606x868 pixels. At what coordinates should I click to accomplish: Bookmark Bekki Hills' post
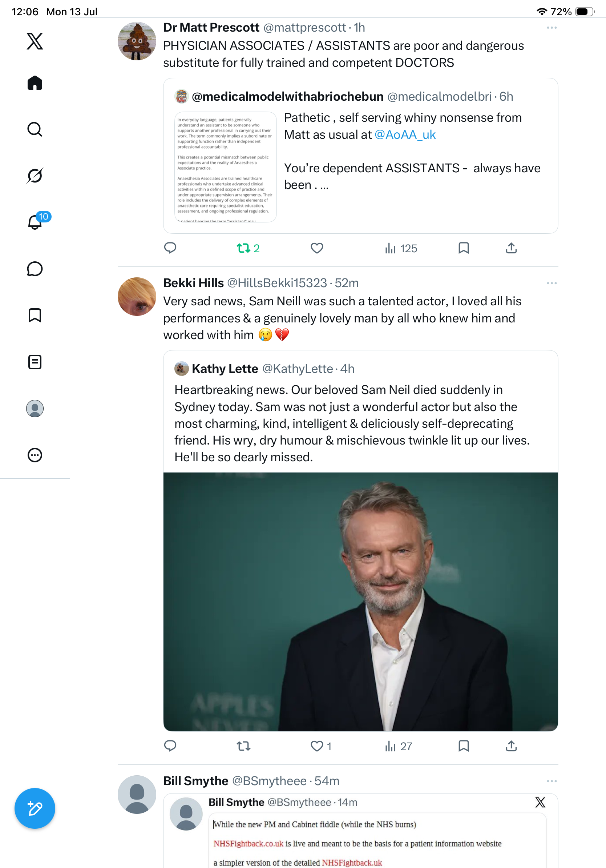pyautogui.click(x=464, y=746)
